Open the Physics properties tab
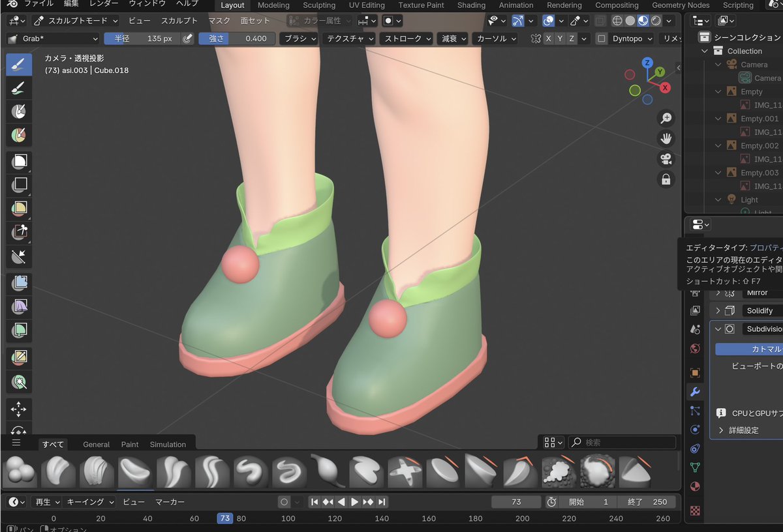Image resolution: width=783 pixels, height=532 pixels. (695, 430)
